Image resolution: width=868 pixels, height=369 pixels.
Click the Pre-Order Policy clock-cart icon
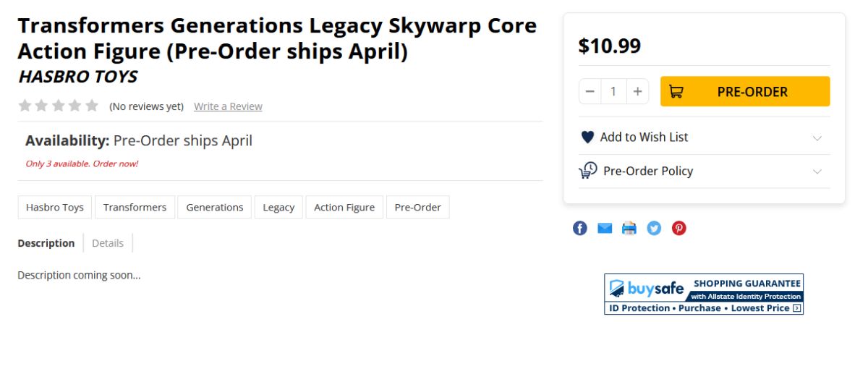587,171
